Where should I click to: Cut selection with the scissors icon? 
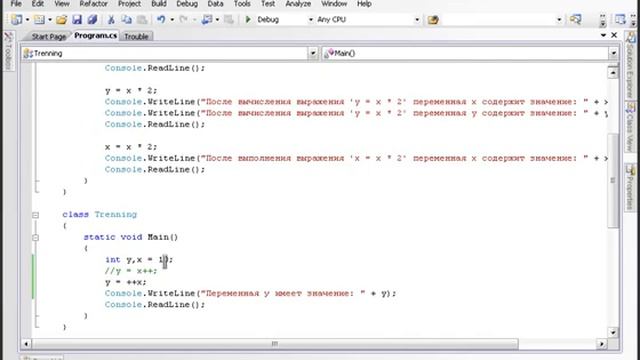click(x=111, y=19)
